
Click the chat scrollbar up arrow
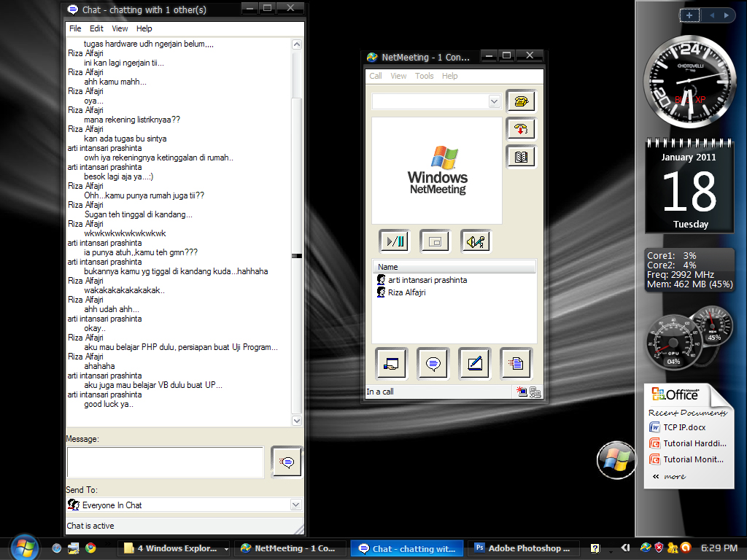[296, 44]
